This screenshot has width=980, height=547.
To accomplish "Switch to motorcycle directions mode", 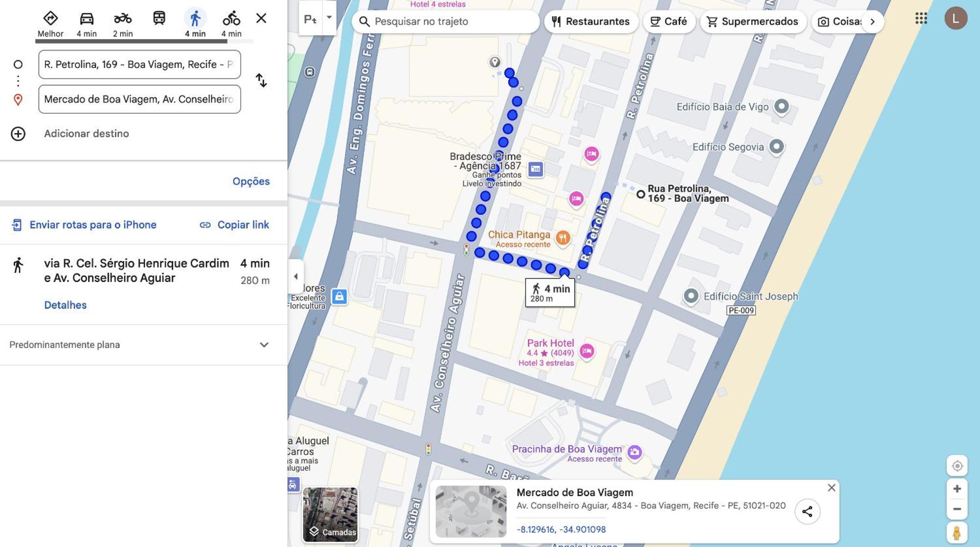I will [123, 24].
